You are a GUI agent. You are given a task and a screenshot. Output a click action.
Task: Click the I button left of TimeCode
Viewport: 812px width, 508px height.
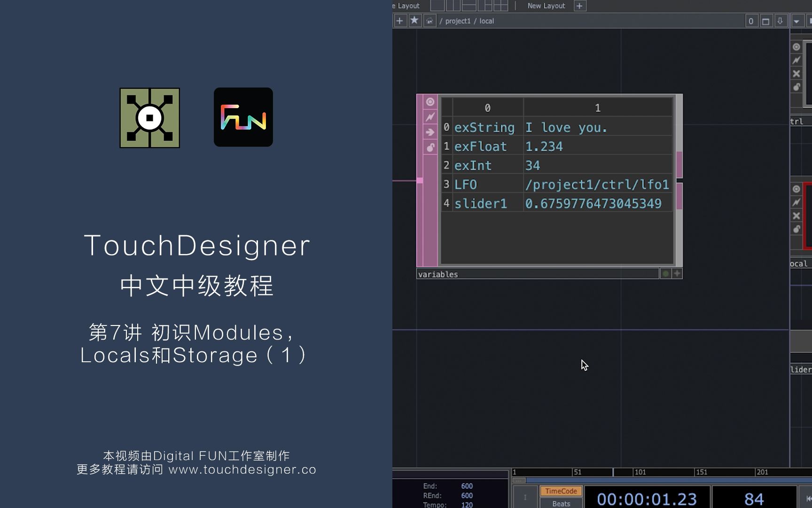[x=525, y=497]
